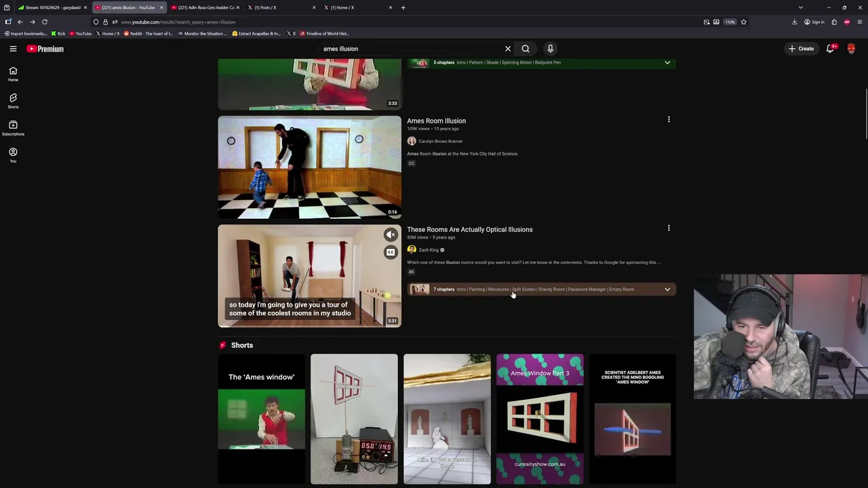Viewport: 868px width, 488px height.
Task: List all tabs dropdown arrow
Action: (x=800, y=7)
